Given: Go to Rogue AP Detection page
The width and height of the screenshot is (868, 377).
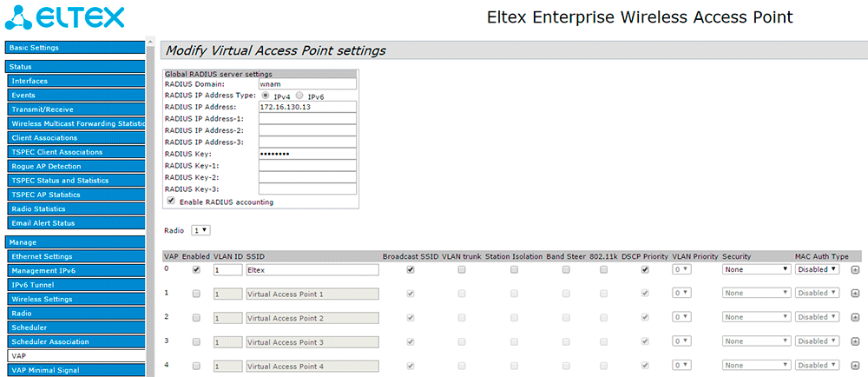Looking at the screenshot, I should (75, 166).
